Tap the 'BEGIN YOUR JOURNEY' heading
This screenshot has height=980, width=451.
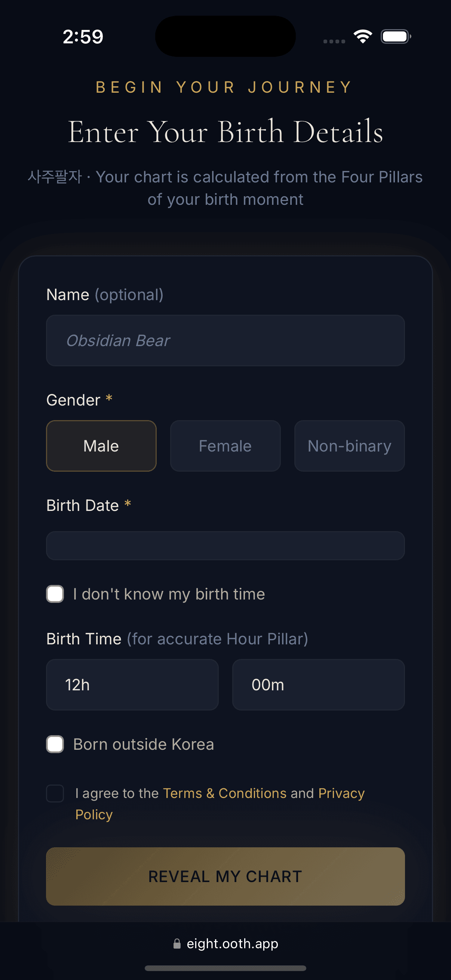[x=225, y=87]
